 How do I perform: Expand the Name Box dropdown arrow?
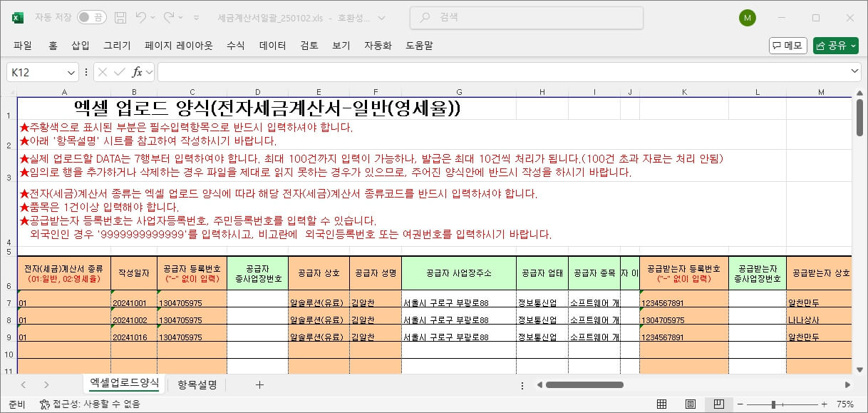pyautogui.click(x=71, y=72)
